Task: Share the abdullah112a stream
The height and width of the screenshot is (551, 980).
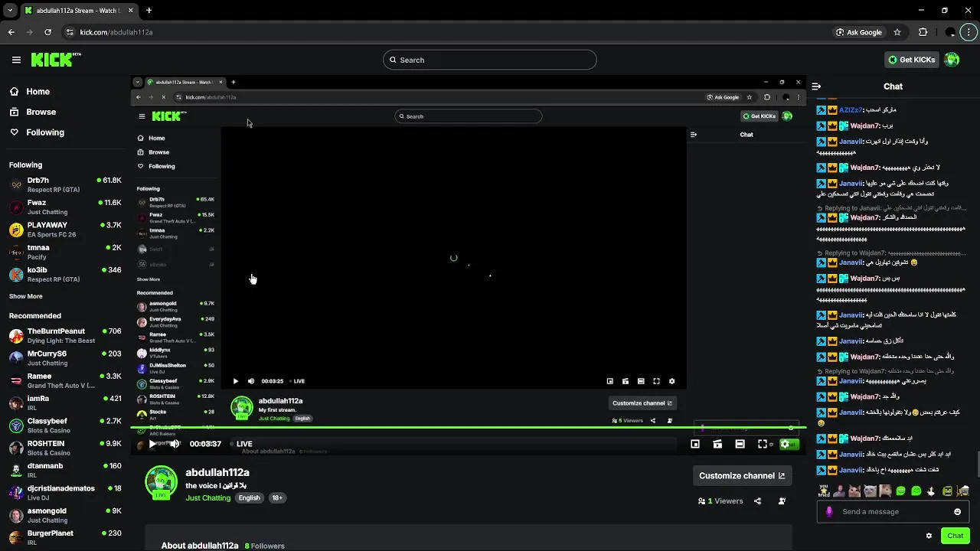Action: pyautogui.click(x=757, y=501)
